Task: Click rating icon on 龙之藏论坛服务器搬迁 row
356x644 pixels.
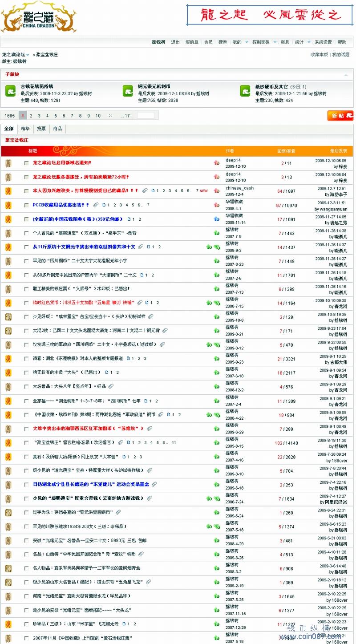Action: (x=217, y=177)
